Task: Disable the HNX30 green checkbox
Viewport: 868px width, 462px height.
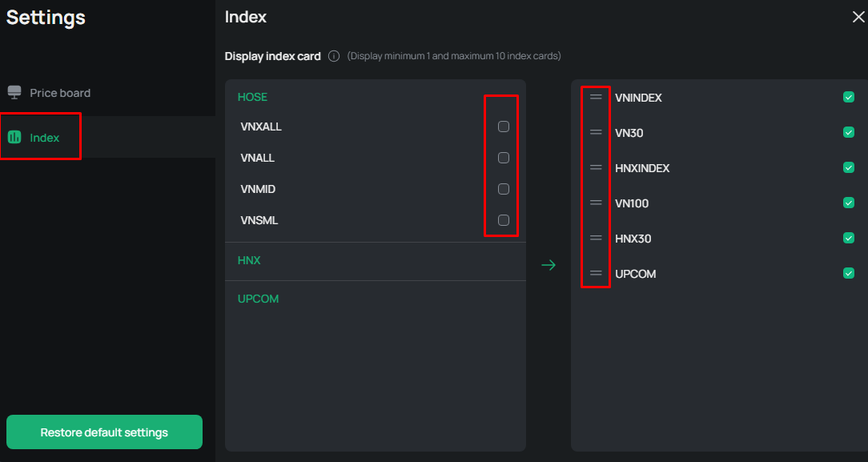Action: tap(849, 238)
